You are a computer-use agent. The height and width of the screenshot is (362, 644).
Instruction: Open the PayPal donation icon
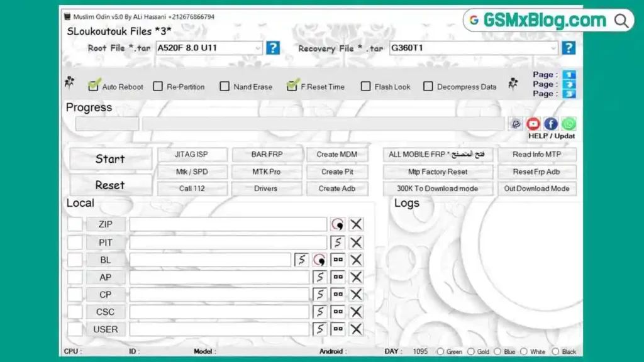pyautogui.click(x=516, y=124)
